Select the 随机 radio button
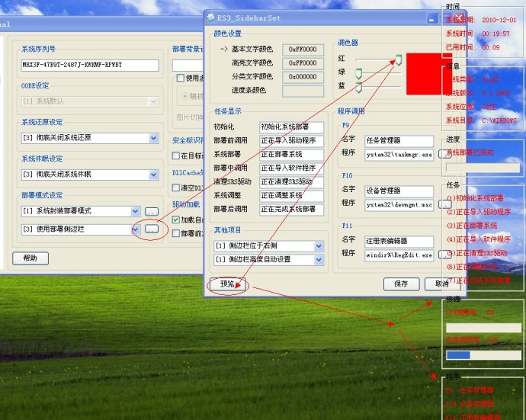The image size is (526, 420). 184,96
